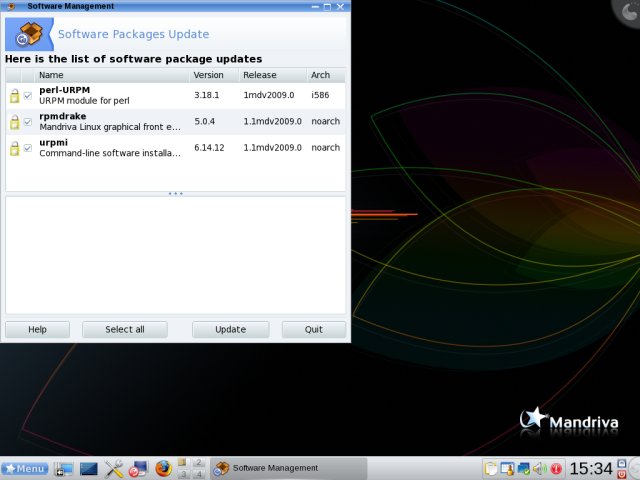The height and width of the screenshot is (480, 640).
Task: Uncheck the rpmdrake package checkbox
Action: [x=28, y=122]
